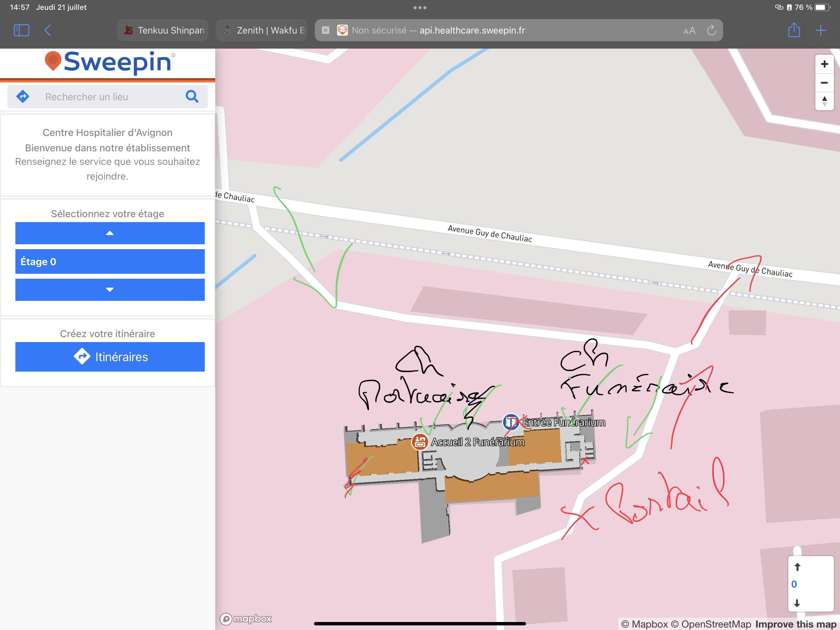Select the Accueil 2 Funérarium marker
Viewport: 840px width, 630px height.
pos(420,442)
